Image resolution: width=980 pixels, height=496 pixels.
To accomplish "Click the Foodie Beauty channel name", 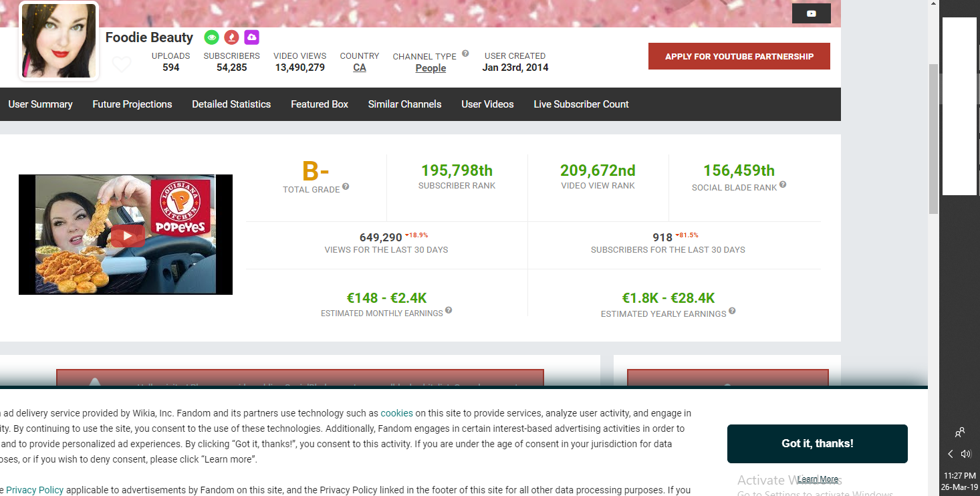I will click(149, 37).
